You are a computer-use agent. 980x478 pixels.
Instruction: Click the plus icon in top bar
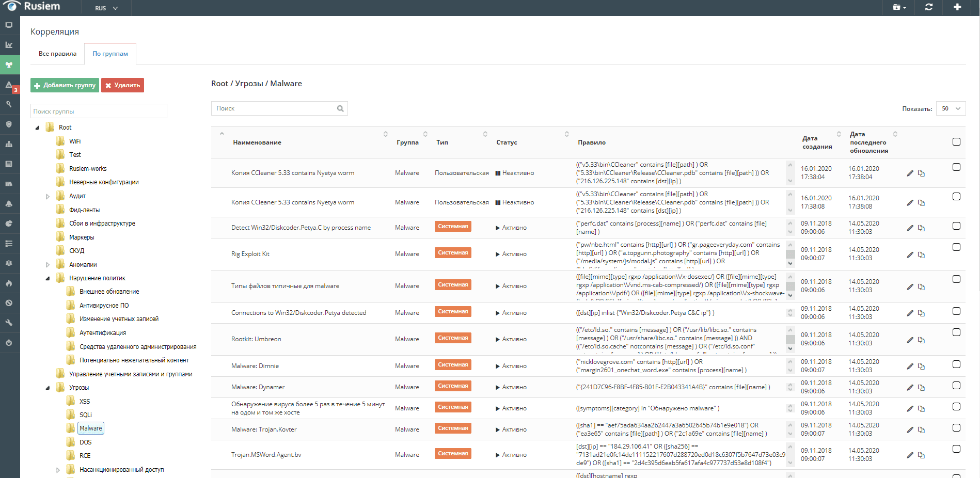(x=957, y=7)
